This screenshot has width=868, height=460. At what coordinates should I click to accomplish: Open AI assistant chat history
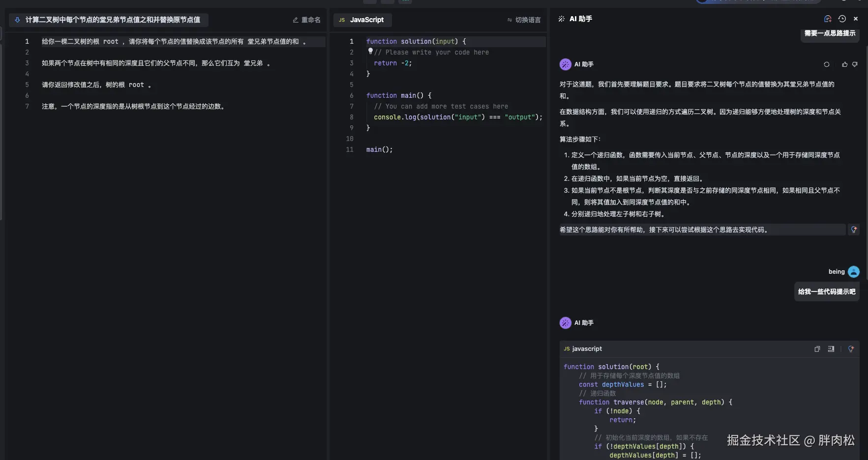click(x=842, y=19)
